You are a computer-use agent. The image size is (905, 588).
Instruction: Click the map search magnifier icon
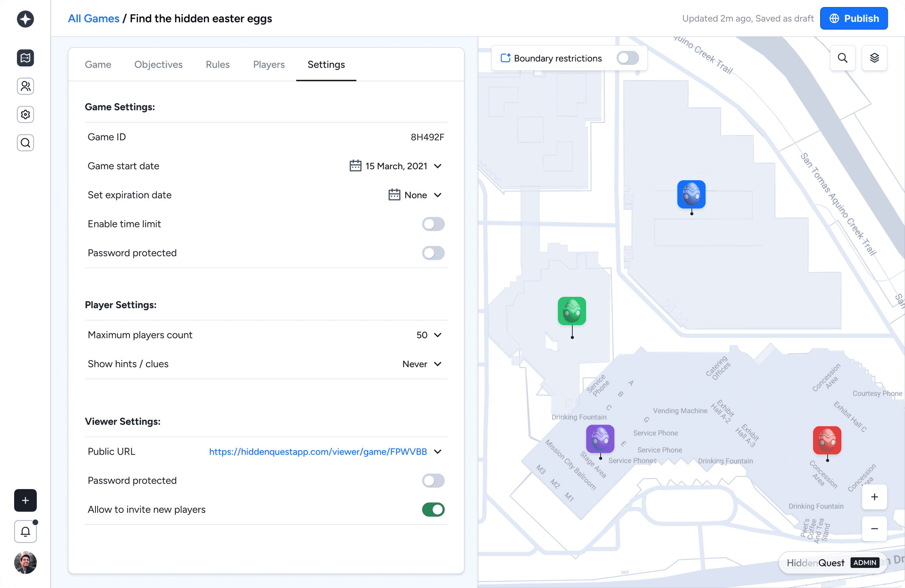[842, 58]
